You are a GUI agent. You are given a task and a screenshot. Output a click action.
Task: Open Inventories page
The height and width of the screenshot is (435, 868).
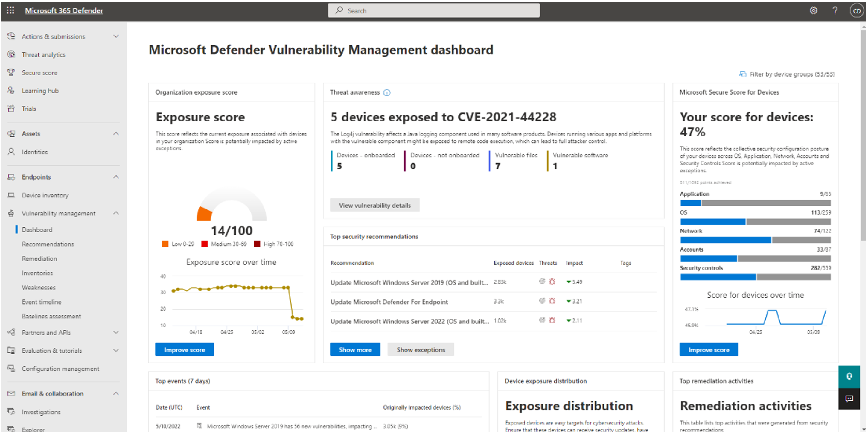click(37, 273)
